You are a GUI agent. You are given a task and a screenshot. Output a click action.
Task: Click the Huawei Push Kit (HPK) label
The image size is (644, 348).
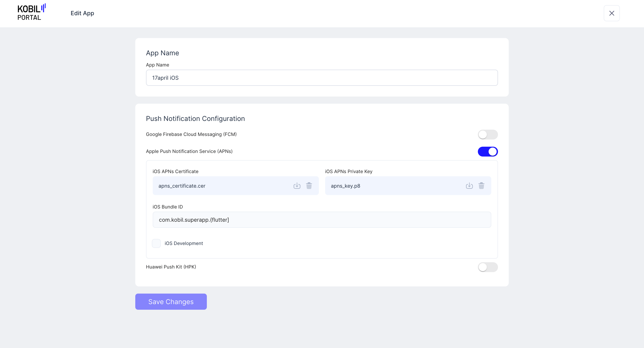pos(171,267)
